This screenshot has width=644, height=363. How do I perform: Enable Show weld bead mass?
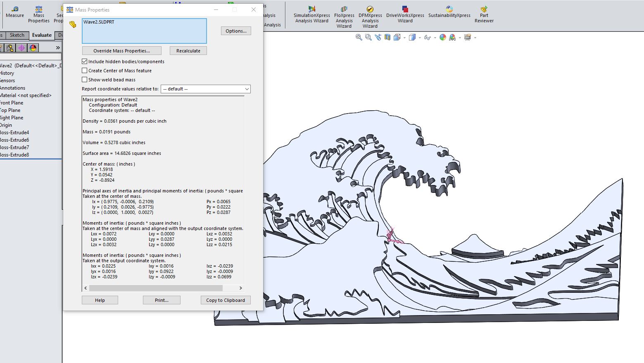click(84, 79)
